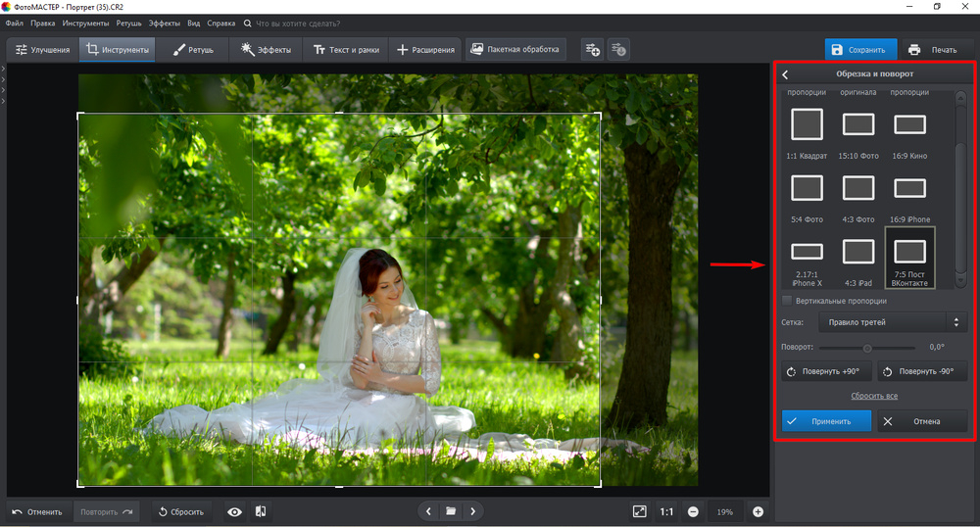Open the Сетка dropdown Правило третей

(x=893, y=322)
